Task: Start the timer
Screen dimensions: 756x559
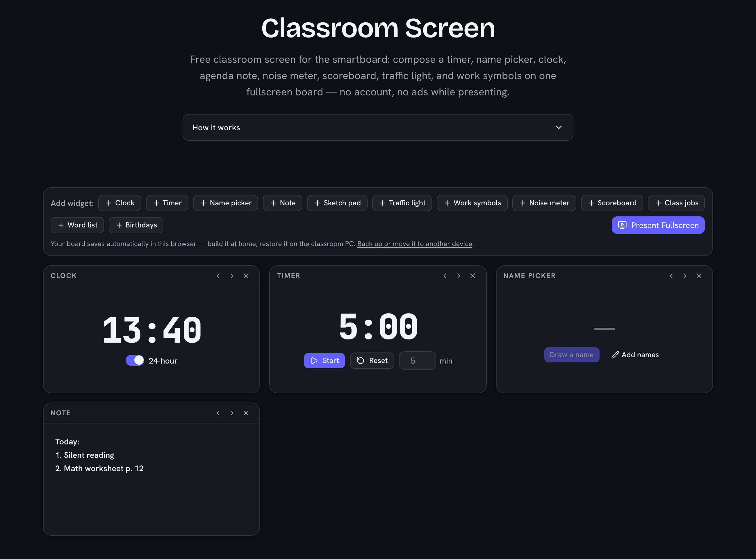Action: 324,361
